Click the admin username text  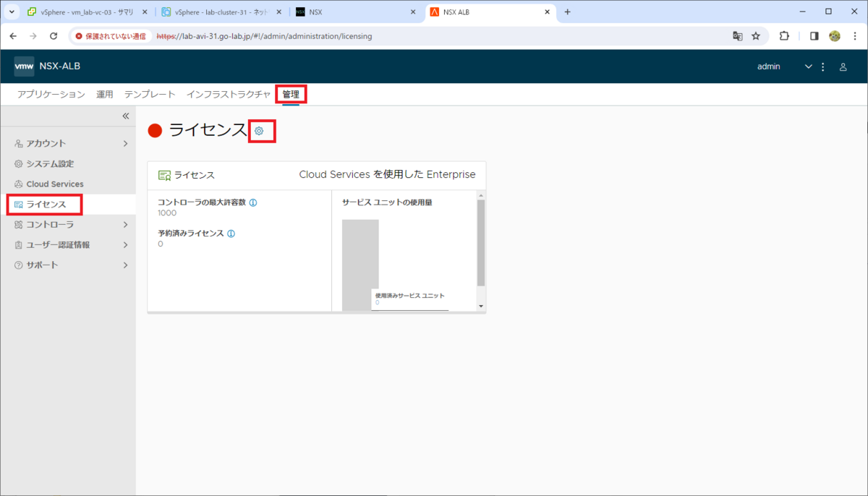tap(769, 67)
